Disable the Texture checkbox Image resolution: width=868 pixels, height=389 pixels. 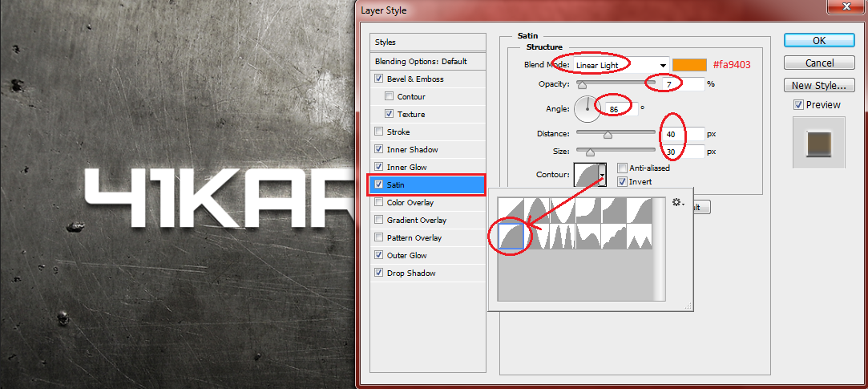(390, 114)
